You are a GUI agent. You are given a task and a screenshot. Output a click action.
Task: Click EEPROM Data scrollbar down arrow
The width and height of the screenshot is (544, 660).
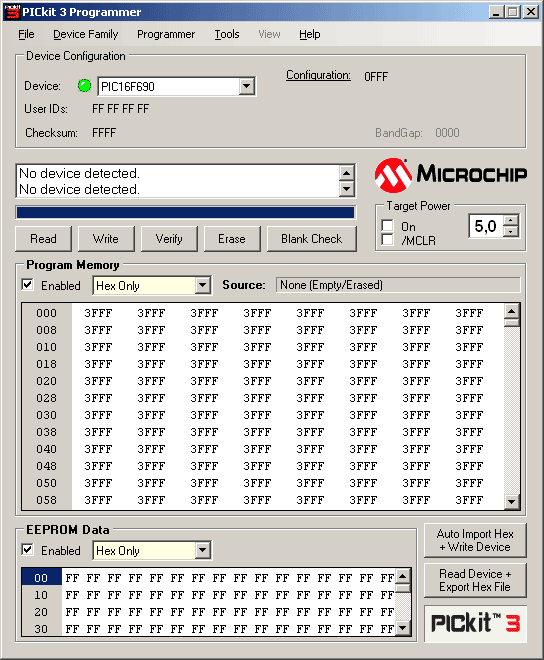tap(403, 628)
